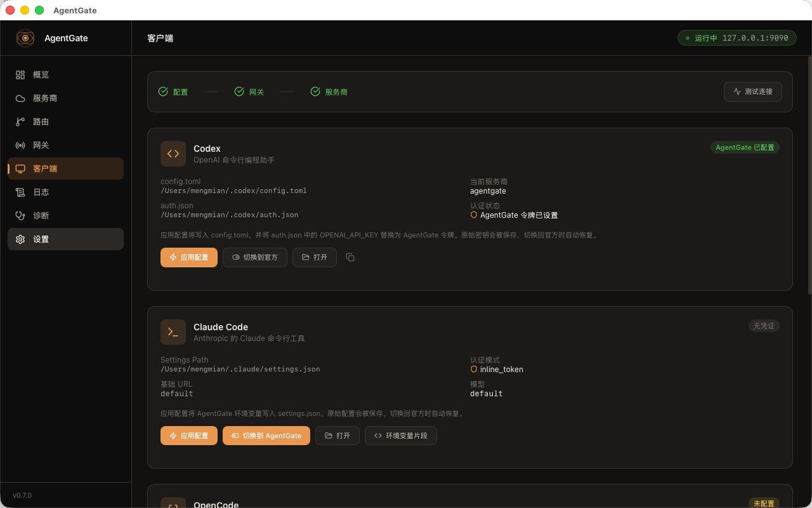The height and width of the screenshot is (508, 812).
Task: Click the Codex code-brackets icon
Action: point(173,154)
